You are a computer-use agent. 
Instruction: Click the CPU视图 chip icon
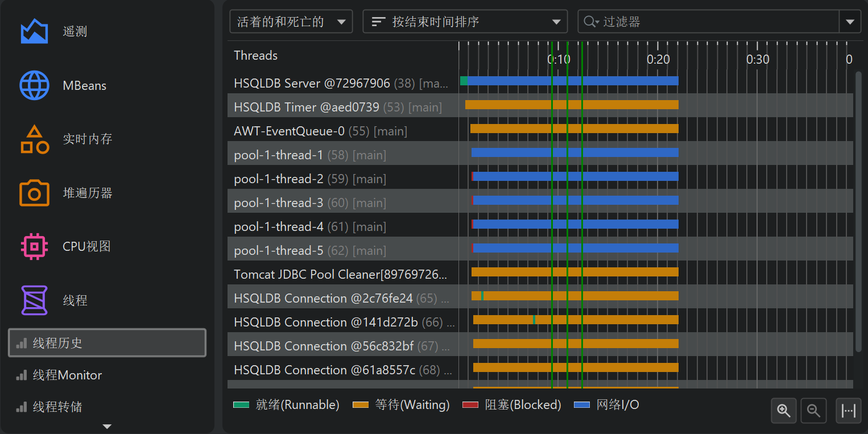click(34, 246)
